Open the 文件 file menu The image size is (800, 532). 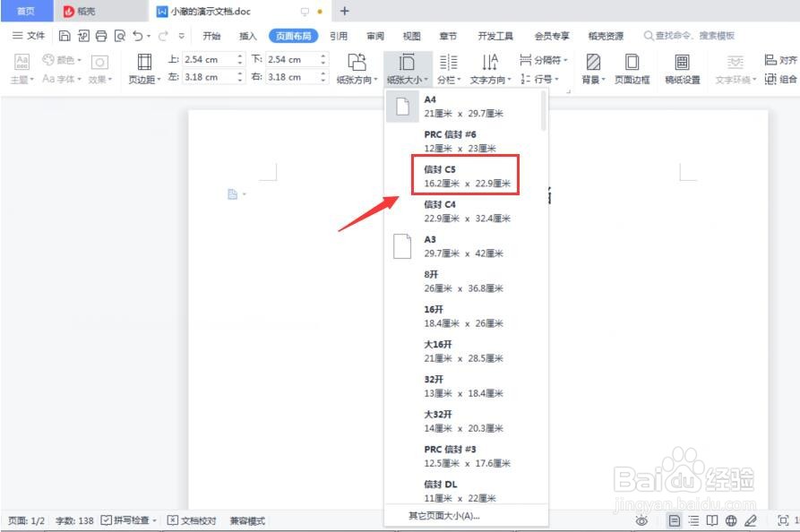29,36
